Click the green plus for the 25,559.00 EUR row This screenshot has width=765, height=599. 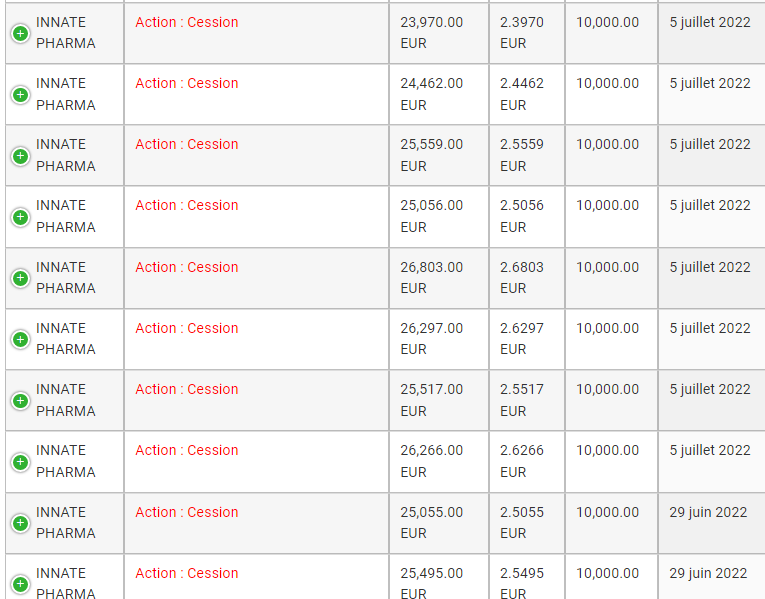point(20,156)
